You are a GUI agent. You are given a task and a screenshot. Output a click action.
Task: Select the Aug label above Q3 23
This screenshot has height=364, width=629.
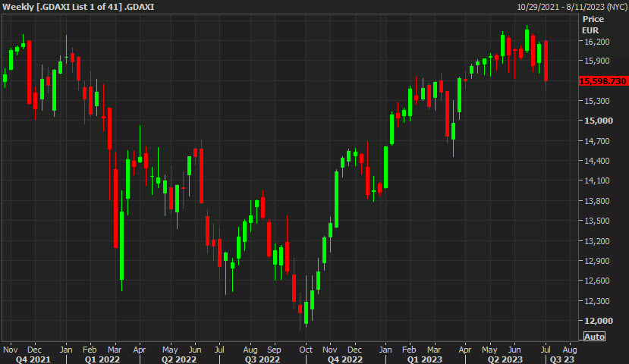[570, 350]
